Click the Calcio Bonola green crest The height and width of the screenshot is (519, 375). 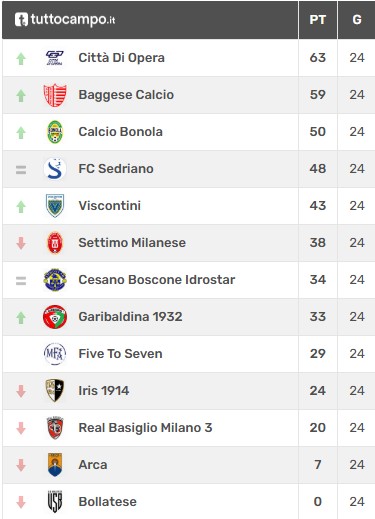click(55, 132)
